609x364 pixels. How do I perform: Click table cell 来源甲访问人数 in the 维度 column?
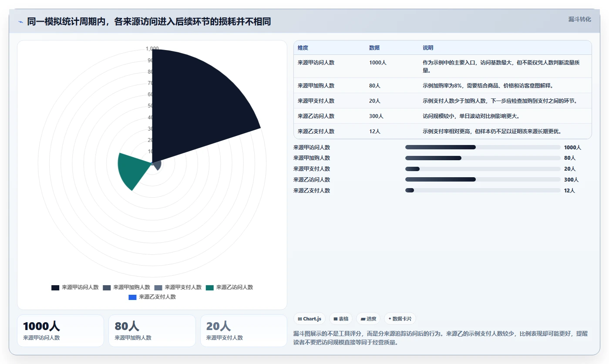tap(316, 63)
